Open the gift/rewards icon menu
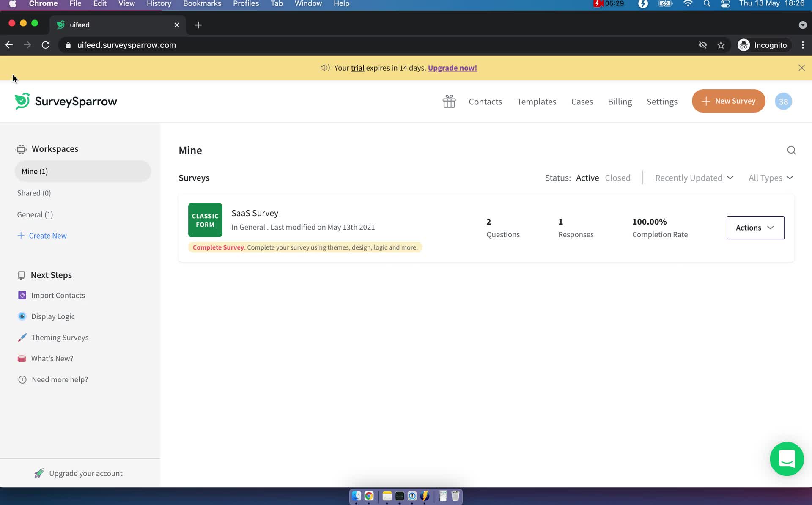The width and height of the screenshot is (812, 505). (x=449, y=101)
